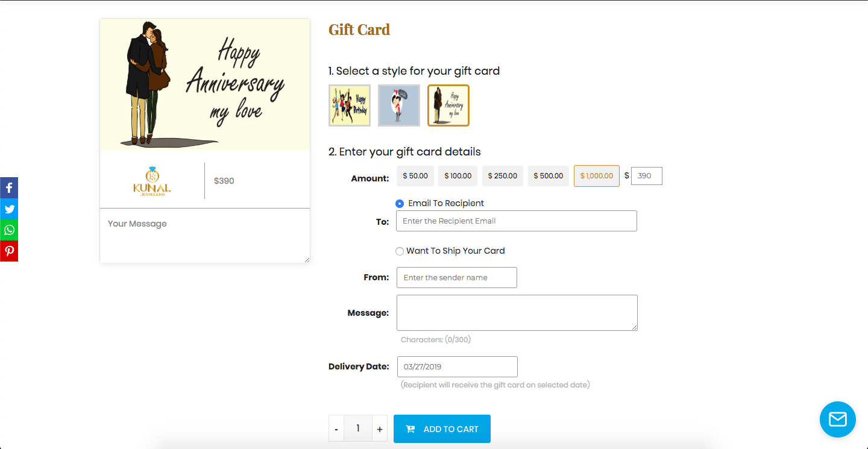Open the chat support envelope bubble

[x=837, y=419]
